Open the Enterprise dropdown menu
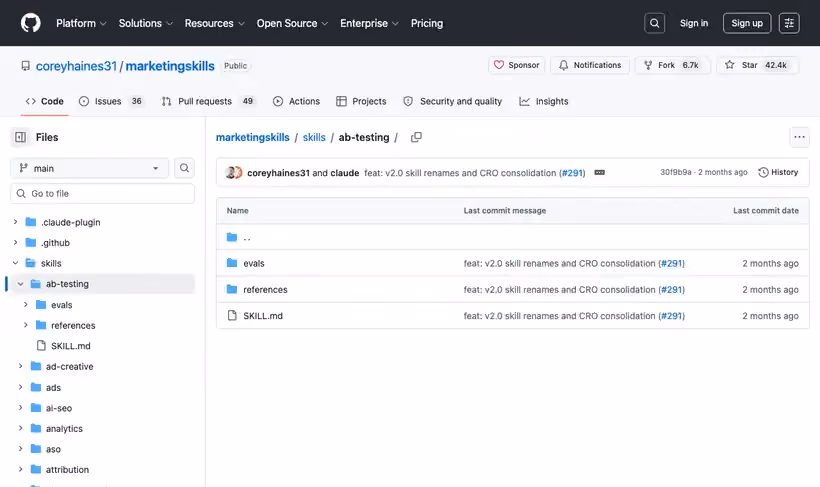The height and width of the screenshot is (487, 820). coord(369,24)
